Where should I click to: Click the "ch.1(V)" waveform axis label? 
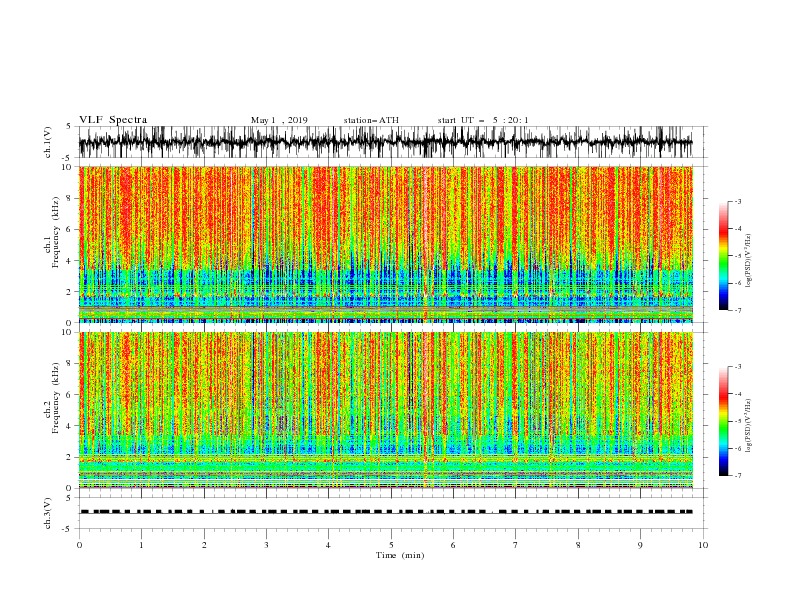point(48,142)
